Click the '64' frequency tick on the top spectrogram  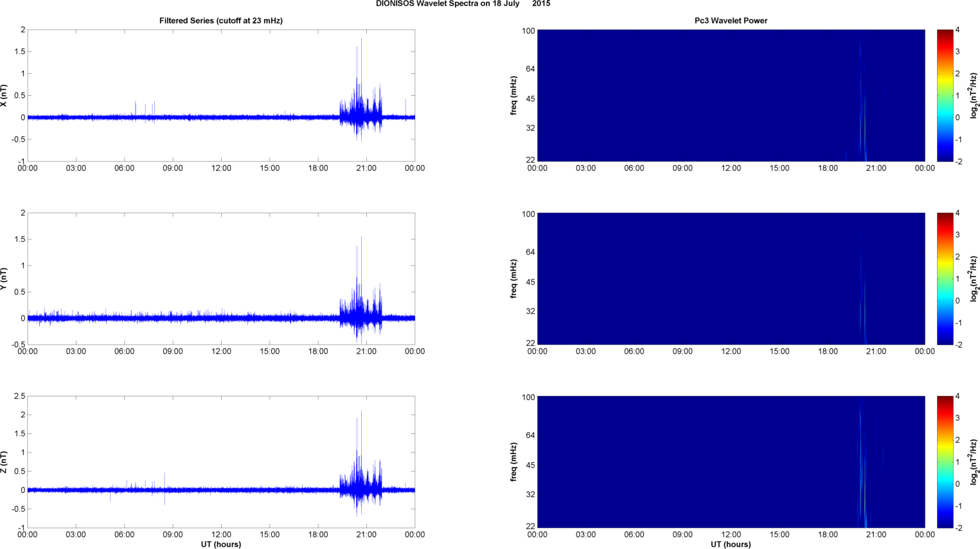[x=530, y=69]
